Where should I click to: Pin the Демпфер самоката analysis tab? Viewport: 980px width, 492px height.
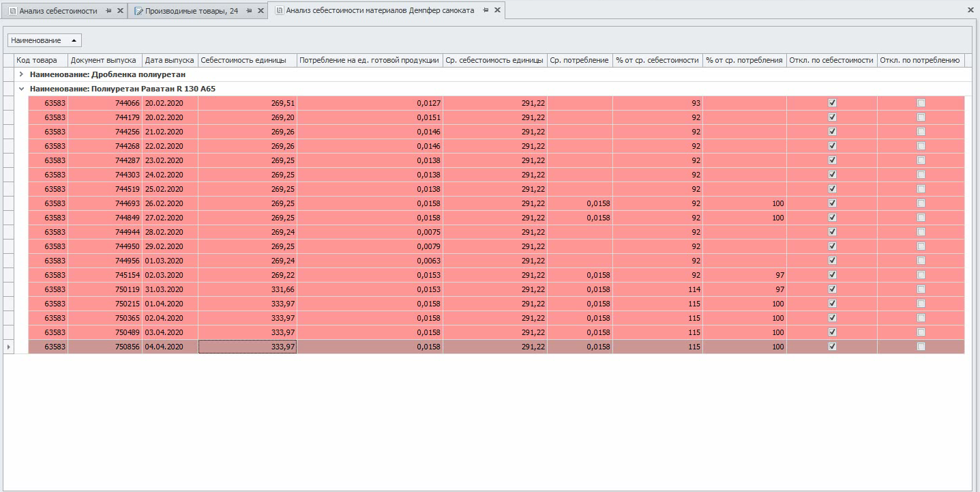(x=486, y=11)
